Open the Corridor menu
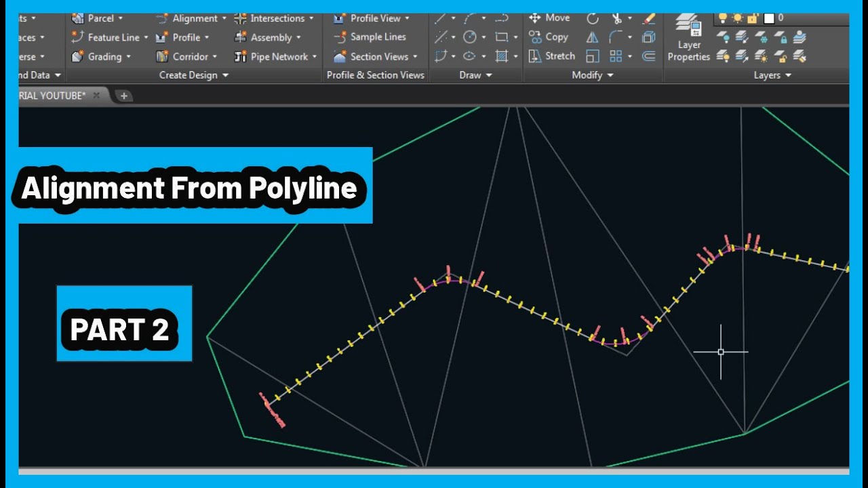Viewport: 868px width, 488px height. pos(186,56)
